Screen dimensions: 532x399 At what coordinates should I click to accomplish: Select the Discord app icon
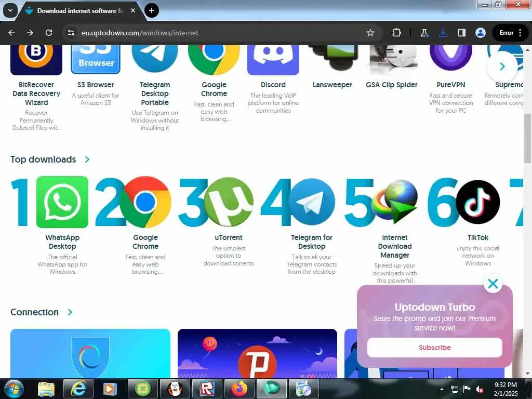click(273, 60)
